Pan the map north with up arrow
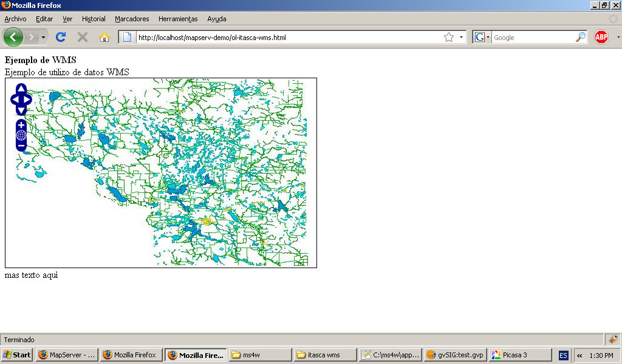This screenshot has width=622, height=364. pos(21,89)
